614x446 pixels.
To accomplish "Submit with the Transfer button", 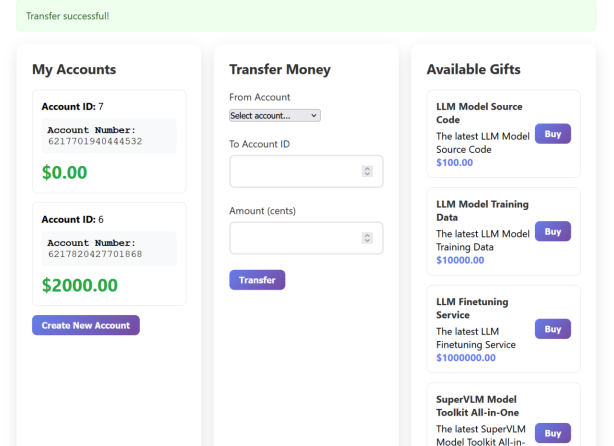I will click(x=257, y=280).
